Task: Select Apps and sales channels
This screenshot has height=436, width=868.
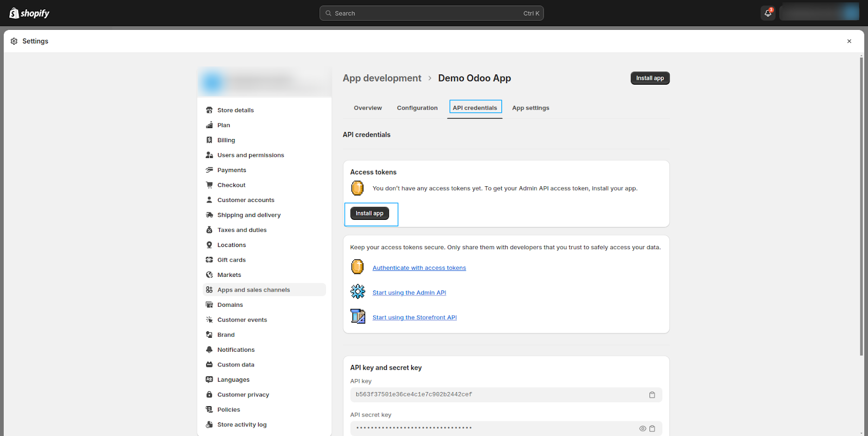Action: click(265, 290)
